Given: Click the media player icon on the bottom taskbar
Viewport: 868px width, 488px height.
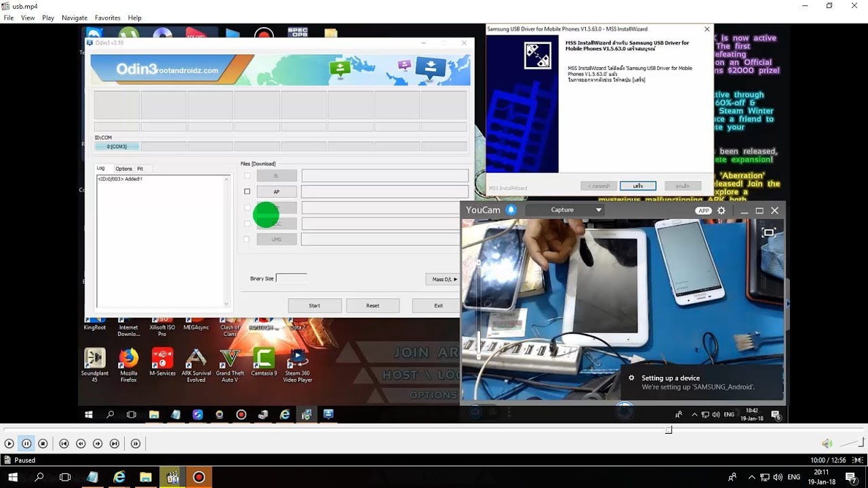Looking at the screenshot, I should [x=172, y=477].
